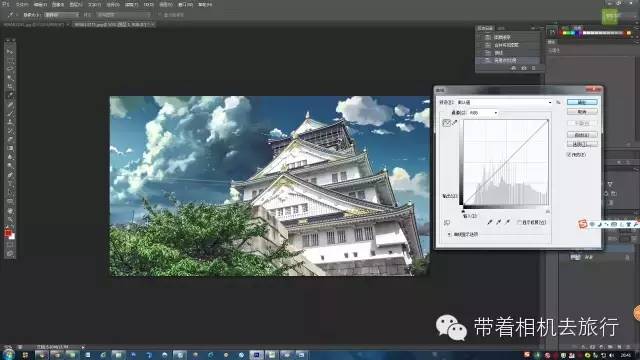Click the Auto button in Curves dialog
Image resolution: width=640 pixels, height=360 pixels.
coord(582,135)
